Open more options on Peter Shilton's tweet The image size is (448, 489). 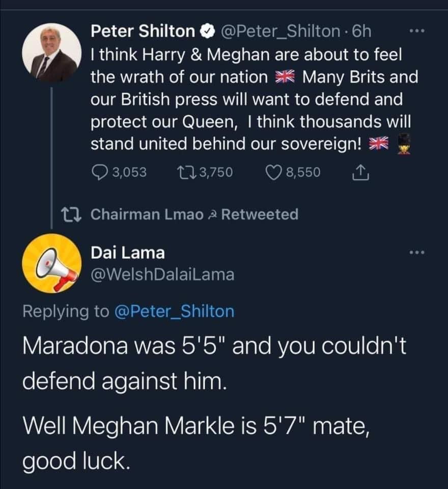click(x=417, y=32)
